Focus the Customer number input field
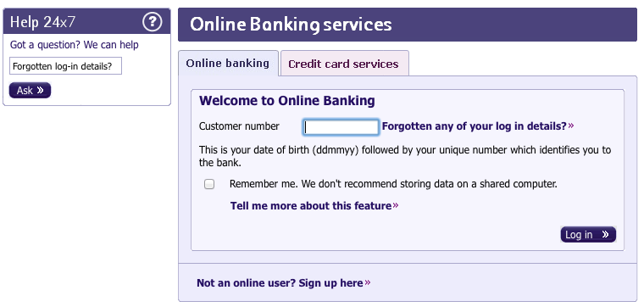The width and height of the screenshot is (644, 307). click(341, 127)
